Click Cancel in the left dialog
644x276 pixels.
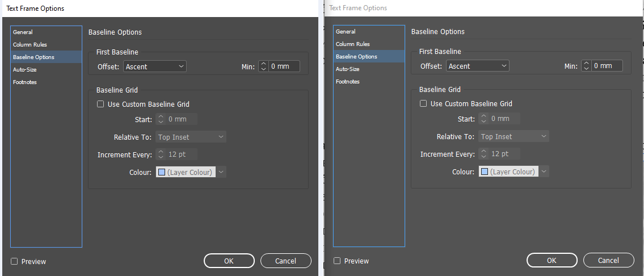pos(285,261)
